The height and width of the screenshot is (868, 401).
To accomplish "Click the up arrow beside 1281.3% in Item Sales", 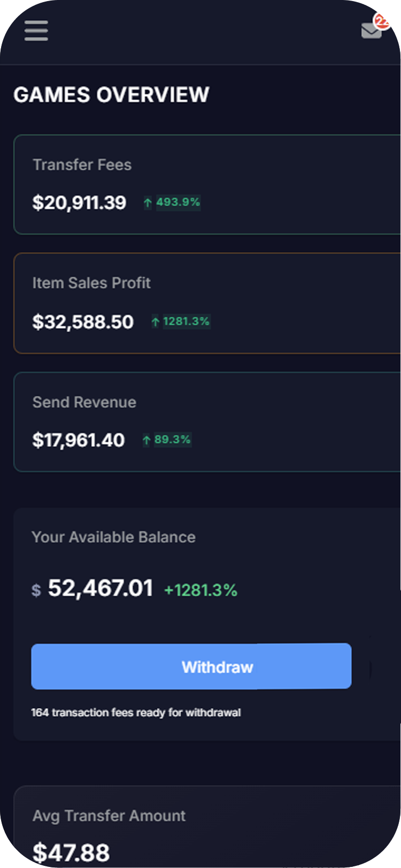I will [x=156, y=322].
